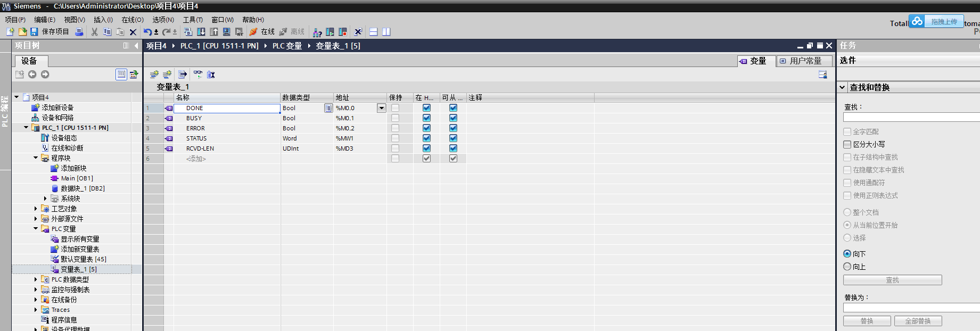Image resolution: width=980 pixels, height=331 pixels.
Task: Split editor space vertically icon
Action: click(x=386, y=32)
